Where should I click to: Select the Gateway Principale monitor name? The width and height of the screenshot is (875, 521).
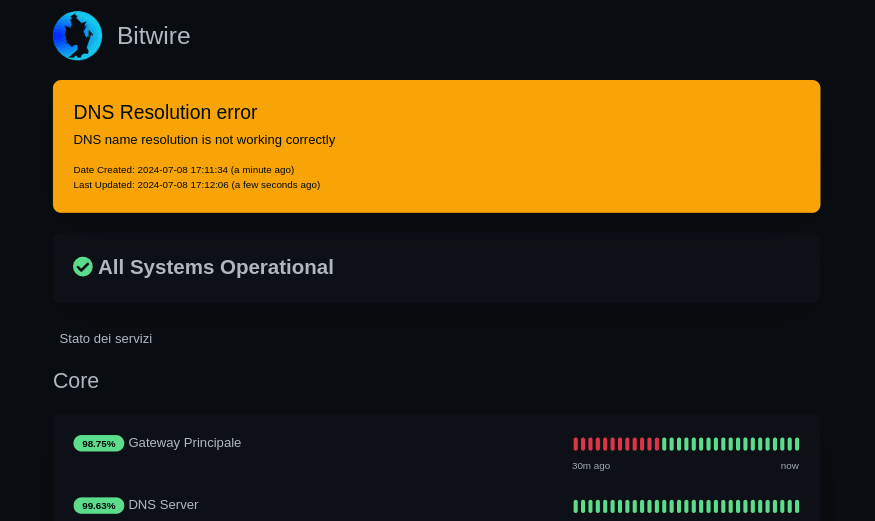click(184, 442)
